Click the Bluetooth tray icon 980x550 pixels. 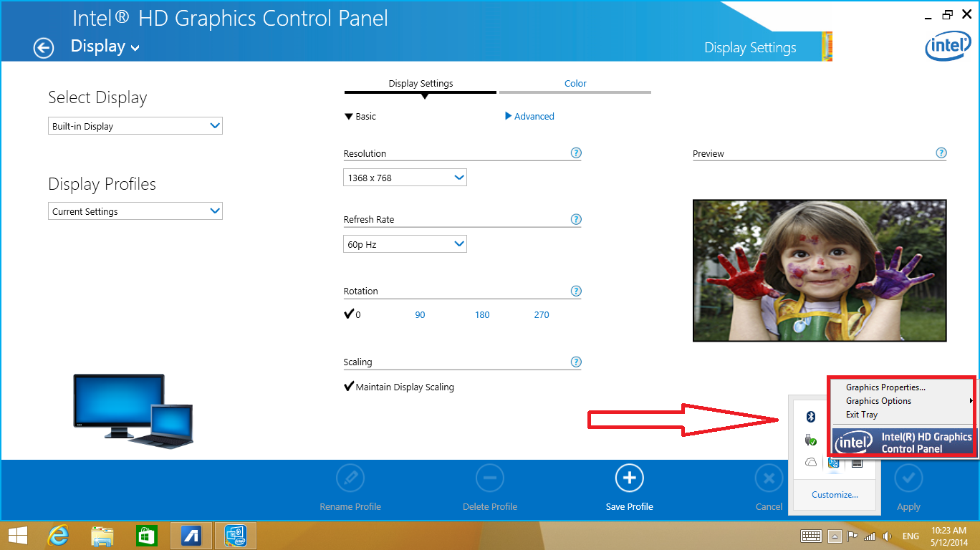pos(811,417)
